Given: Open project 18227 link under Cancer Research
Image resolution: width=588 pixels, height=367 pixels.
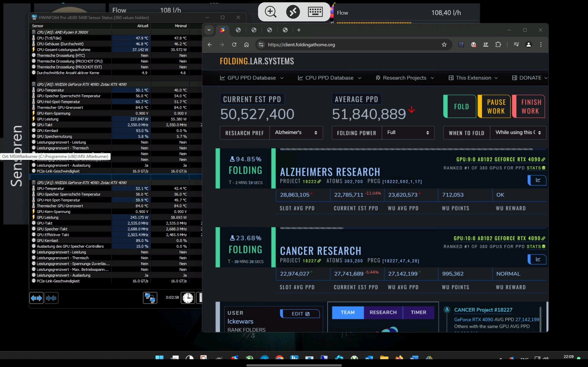Looking at the screenshot, I should [312, 260].
